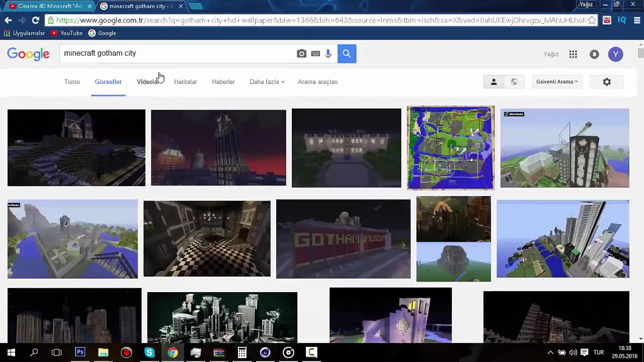Open the Action Center notifications icon
The width and height of the screenshot is (644, 362).
pos(585,352)
